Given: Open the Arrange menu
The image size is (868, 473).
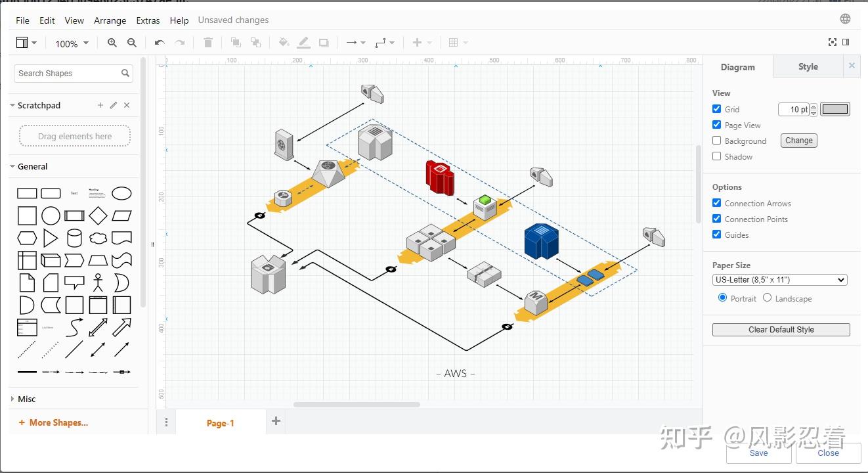Looking at the screenshot, I should [x=110, y=20].
